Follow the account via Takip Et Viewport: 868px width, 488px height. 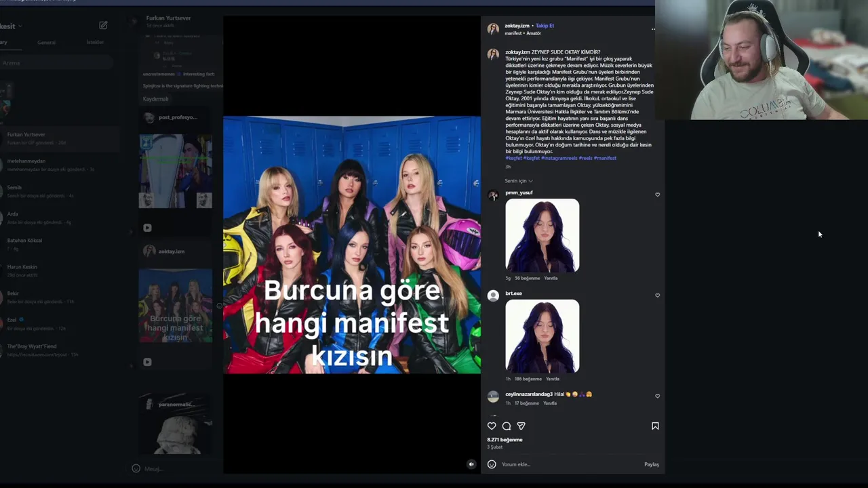click(x=545, y=26)
